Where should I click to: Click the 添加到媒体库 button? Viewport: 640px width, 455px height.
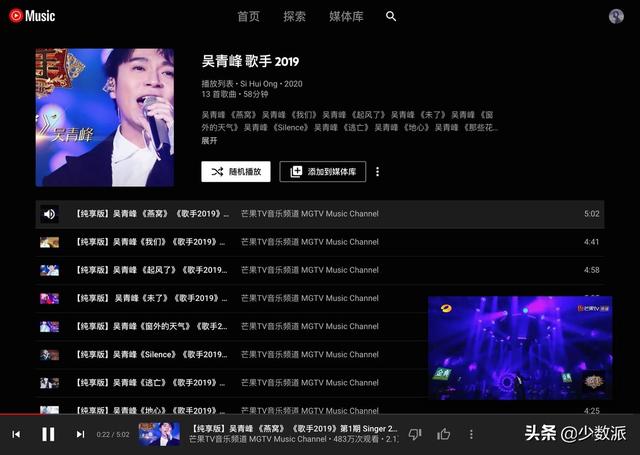pyautogui.click(x=323, y=172)
